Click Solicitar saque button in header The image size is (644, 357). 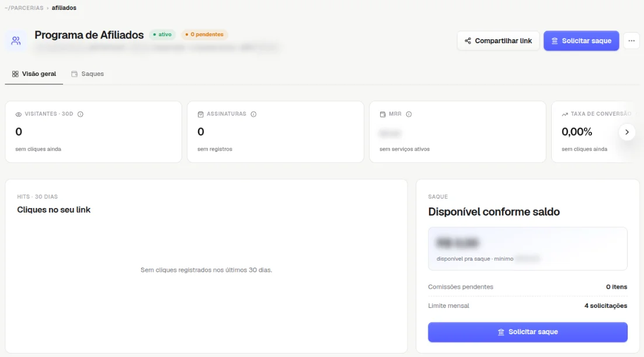[581, 41]
